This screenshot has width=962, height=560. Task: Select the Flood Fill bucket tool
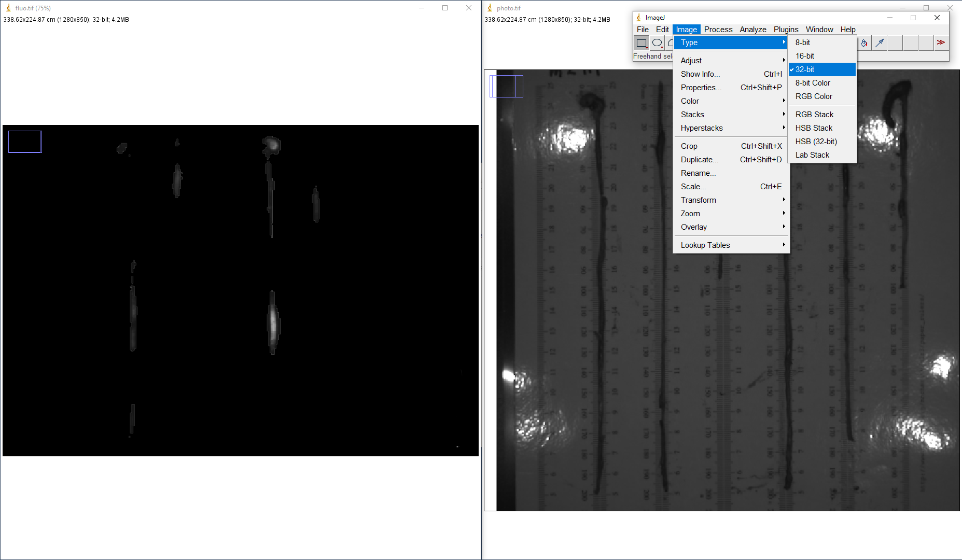pos(864,43)
